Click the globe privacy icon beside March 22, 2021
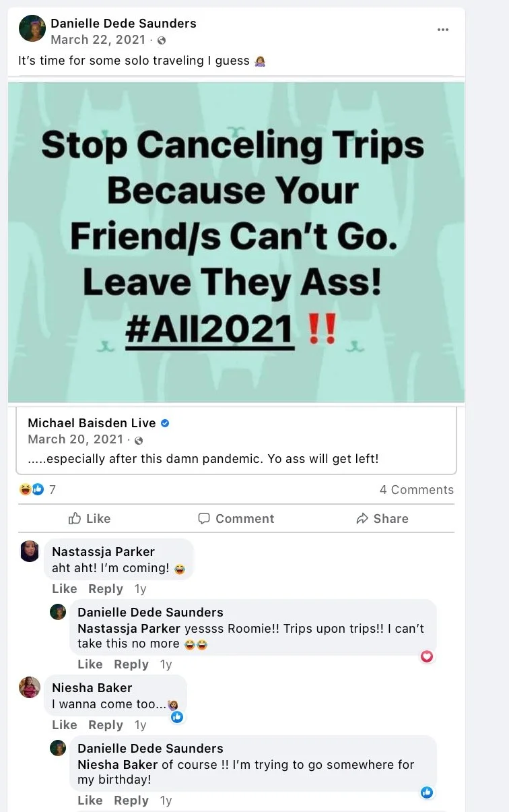 tap(162, 40)
